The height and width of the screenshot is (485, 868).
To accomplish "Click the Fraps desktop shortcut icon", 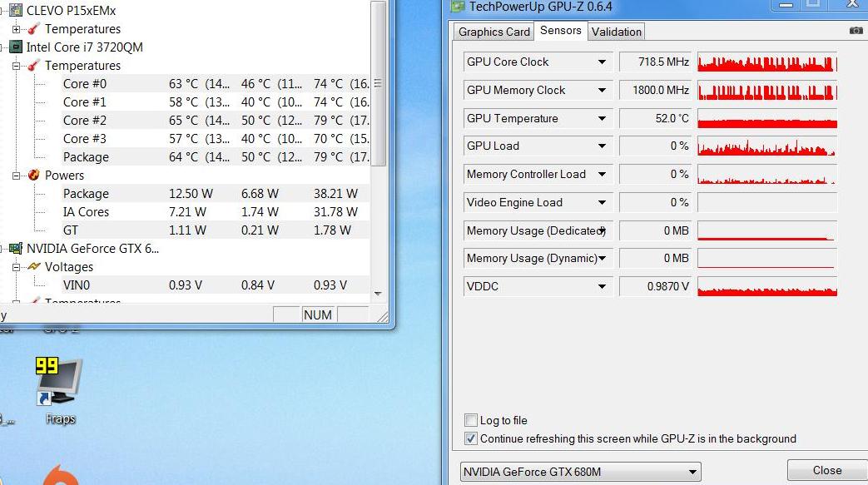I will (x=59, y=382).
